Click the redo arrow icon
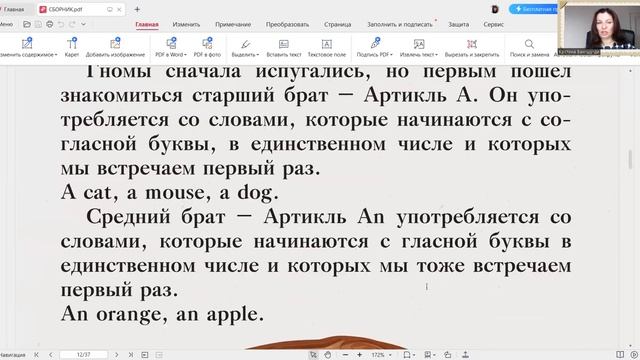This screenshot has width=640, height=360. (x=72, y=24)
